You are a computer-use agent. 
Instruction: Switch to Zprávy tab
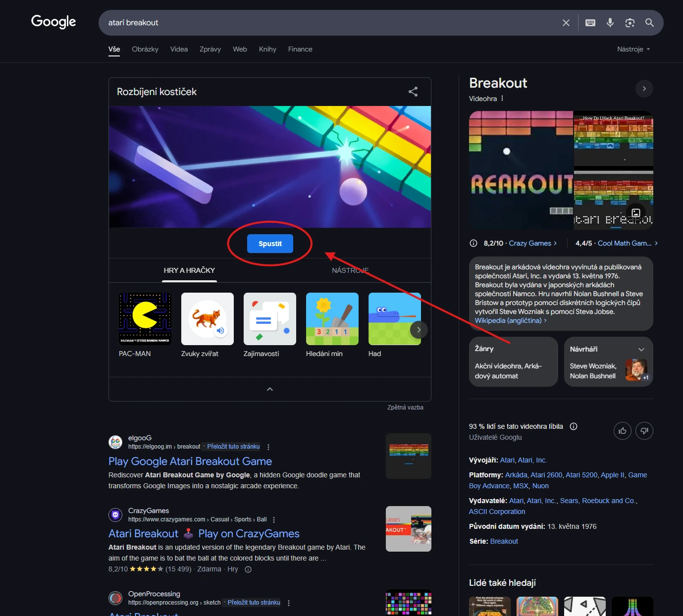210,49
